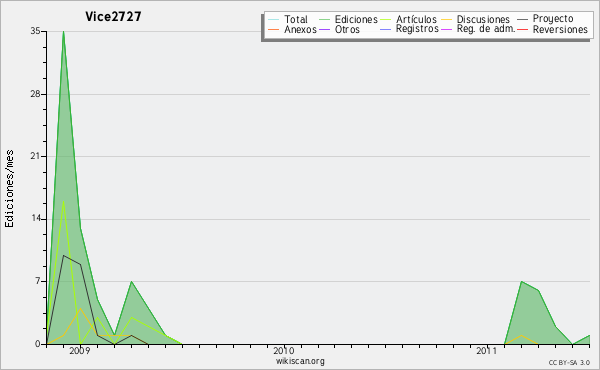Viewport: 600px width, 370px height.
Task: Click the CC BY-SA 3.0 license text
Action: [569, 362]
